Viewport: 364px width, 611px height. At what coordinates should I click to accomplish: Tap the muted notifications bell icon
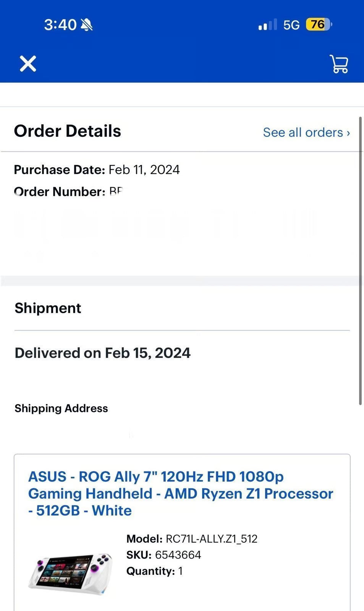[87, 24]
